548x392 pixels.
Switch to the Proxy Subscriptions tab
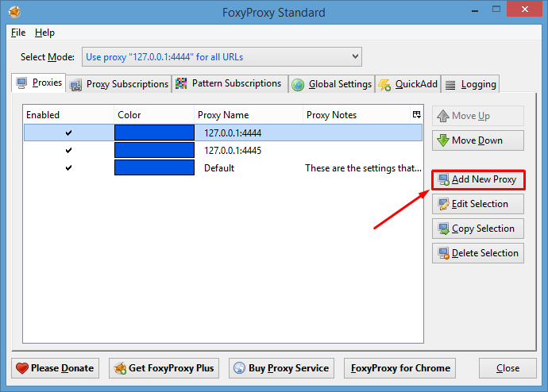(x=119, y=84)
